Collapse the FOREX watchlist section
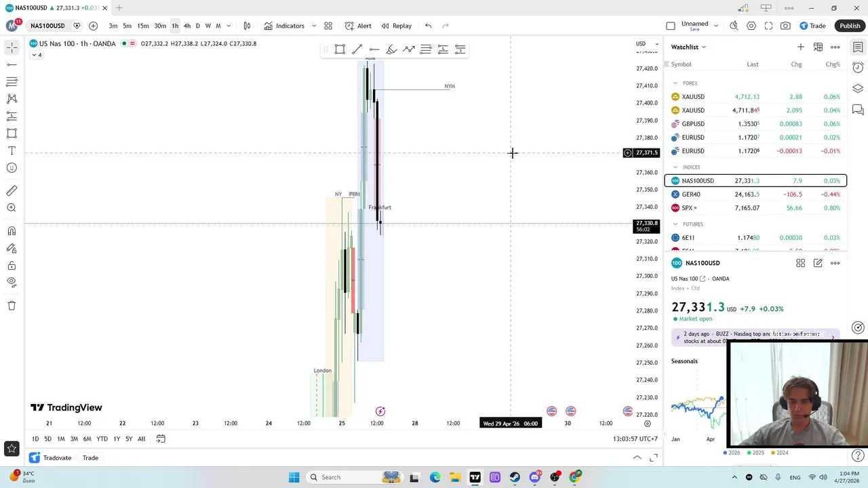This screenshot has width=868, height=488. [x=675, y=83]
